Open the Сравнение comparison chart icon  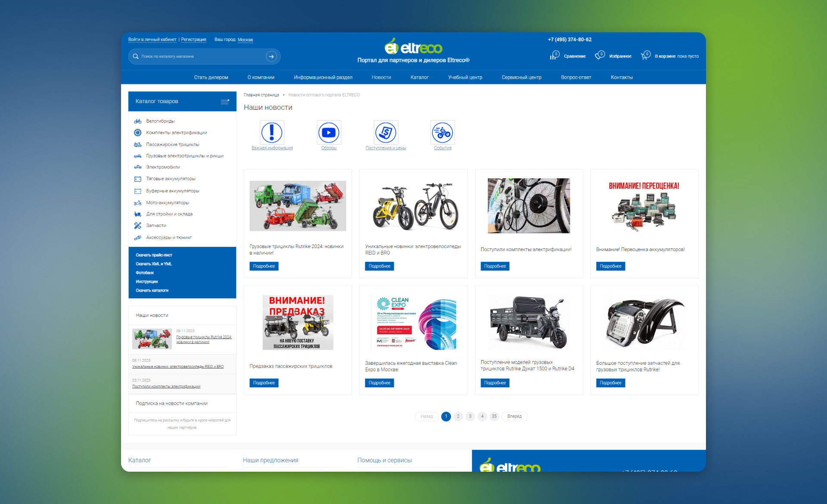(554, 56)
